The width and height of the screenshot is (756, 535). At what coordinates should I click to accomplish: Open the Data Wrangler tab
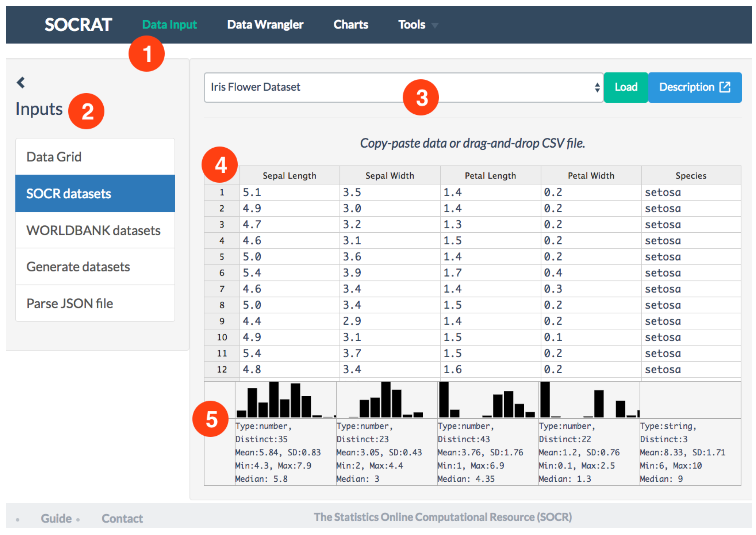coord(265,25)
